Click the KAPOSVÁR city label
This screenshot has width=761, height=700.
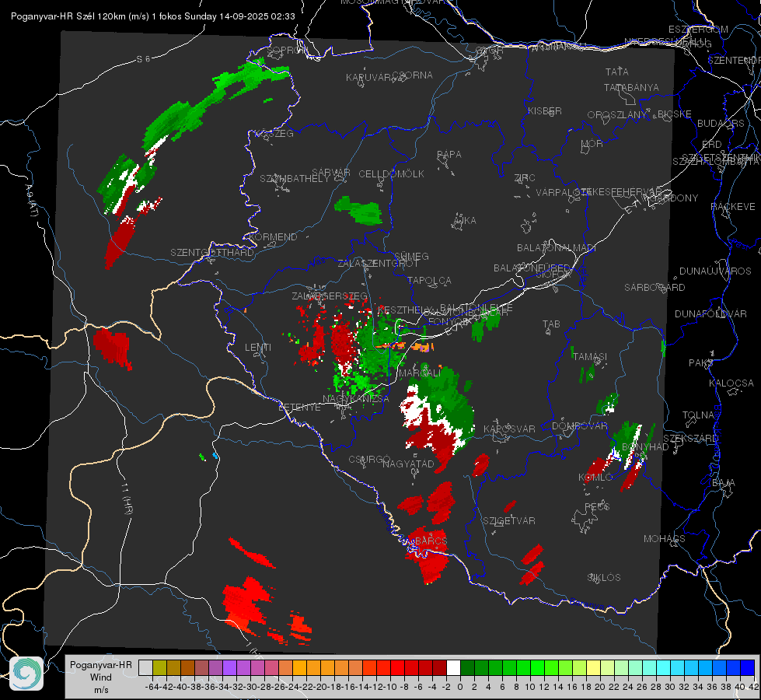(509, 429)
